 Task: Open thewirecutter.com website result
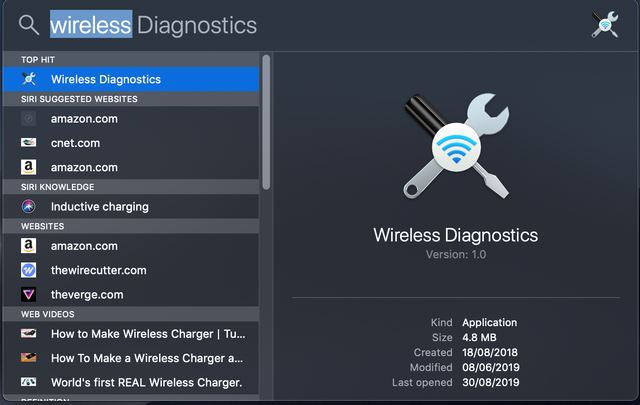(x=131, y=270)
